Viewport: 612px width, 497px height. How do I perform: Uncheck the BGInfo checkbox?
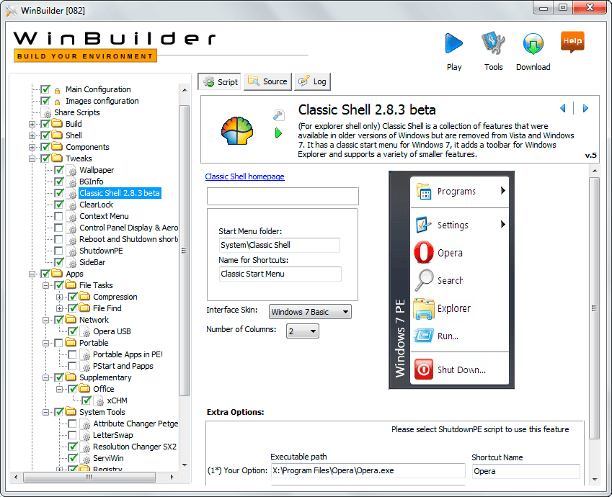59,182
